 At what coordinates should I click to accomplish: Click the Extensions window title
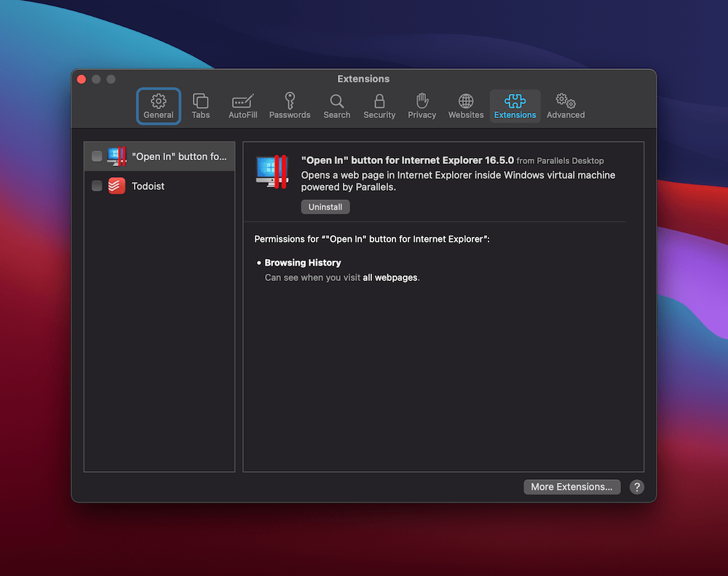[363, 79]
